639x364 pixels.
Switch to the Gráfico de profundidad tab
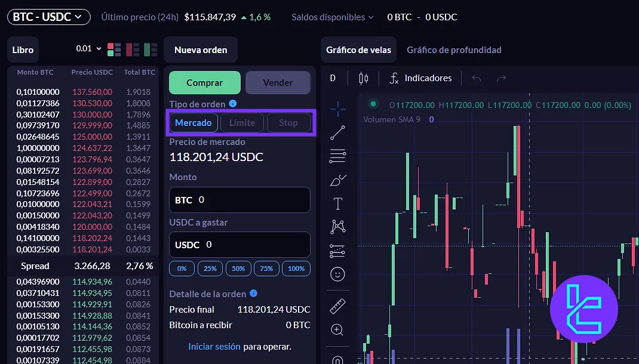(454, 50)
